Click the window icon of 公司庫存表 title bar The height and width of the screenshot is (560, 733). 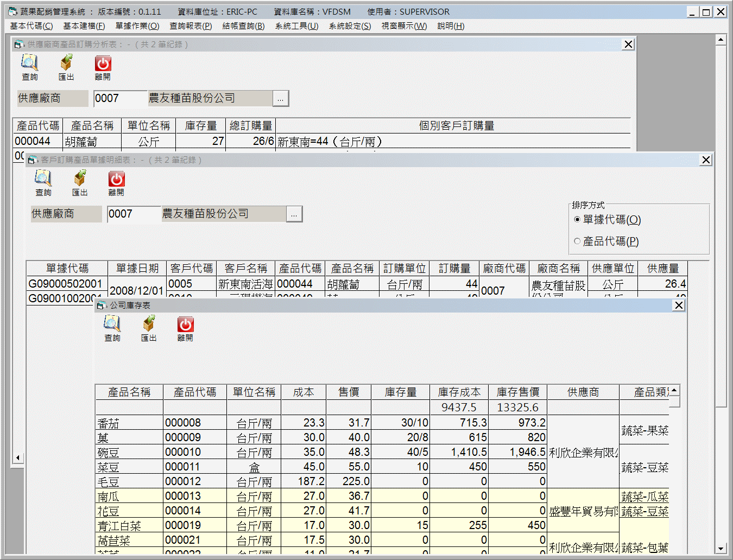pos(102,306)
